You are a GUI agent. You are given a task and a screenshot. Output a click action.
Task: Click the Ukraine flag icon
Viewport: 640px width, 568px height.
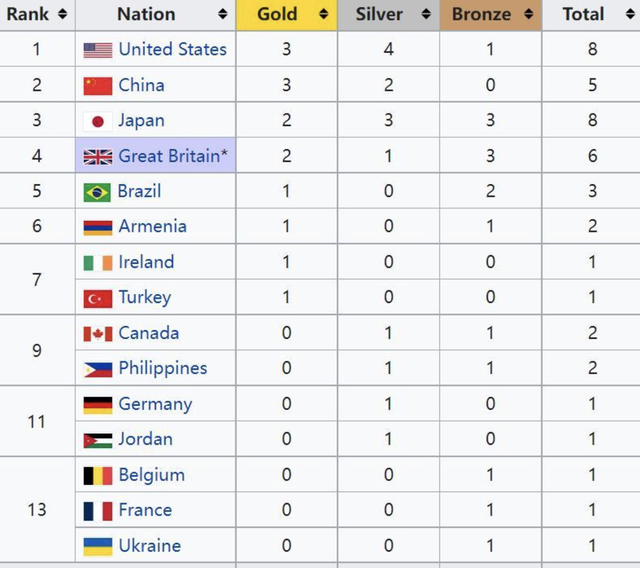point(98,547)
